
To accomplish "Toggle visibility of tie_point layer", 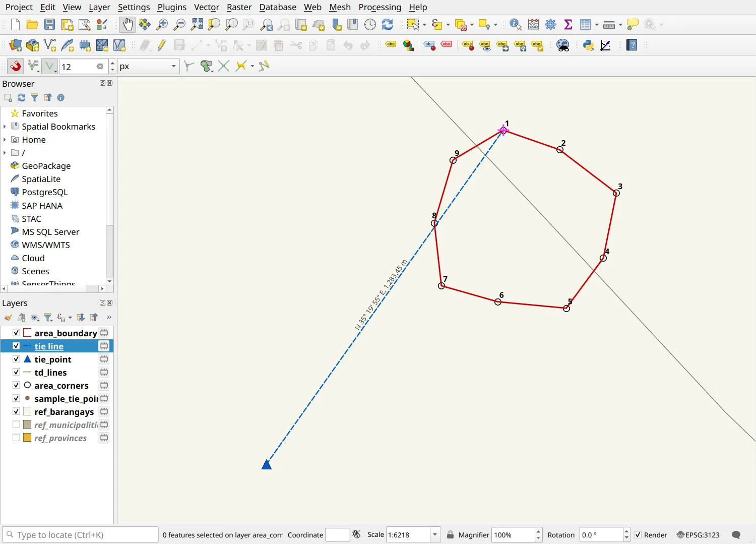I will [16, 359].
